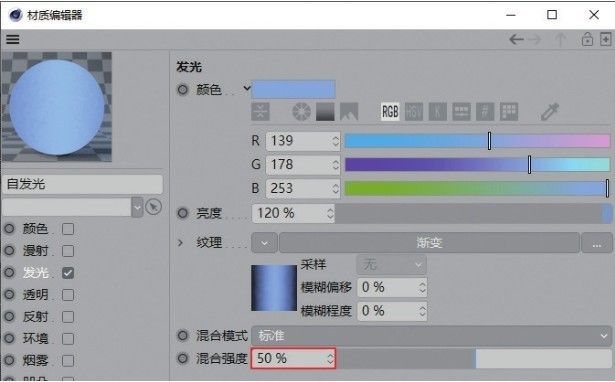Open the hamburger menu icon
Image resolution: width=615 pixels, height=382 pixels.
[13, 39]
